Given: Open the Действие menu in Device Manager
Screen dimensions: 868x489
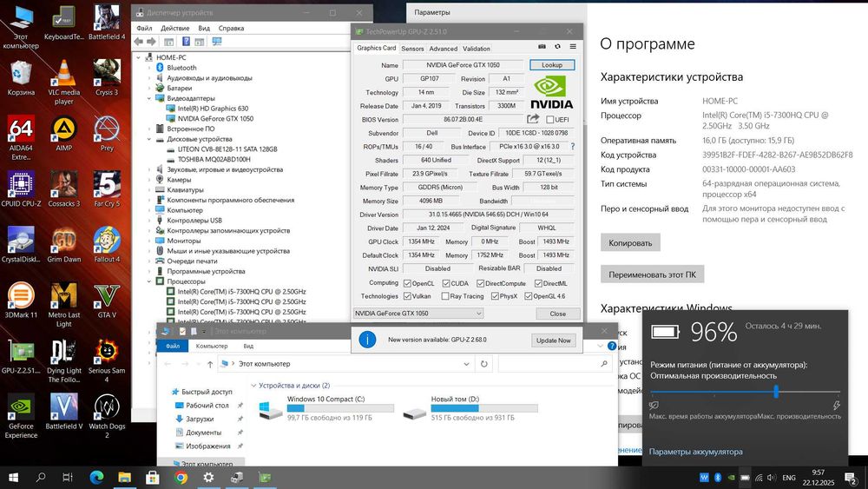Looking at the screenshot, I should point(175,29).
